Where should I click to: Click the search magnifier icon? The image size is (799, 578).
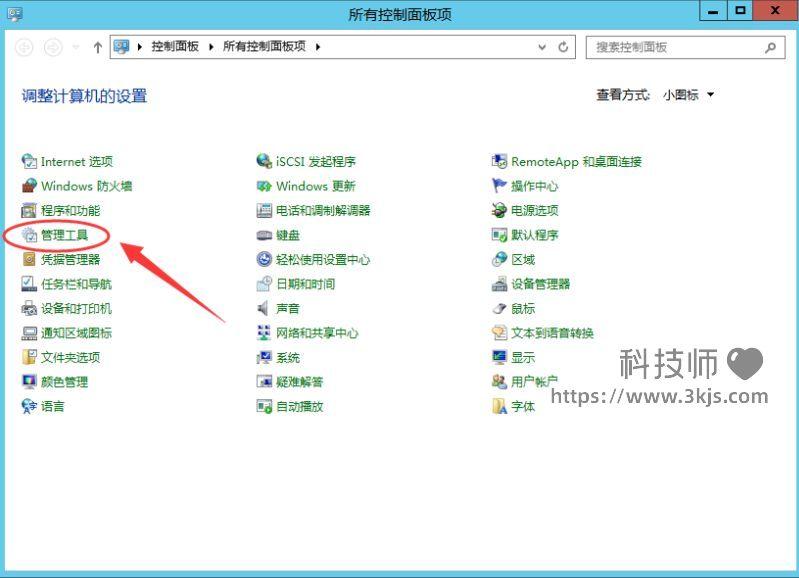[x=770, y=47]
